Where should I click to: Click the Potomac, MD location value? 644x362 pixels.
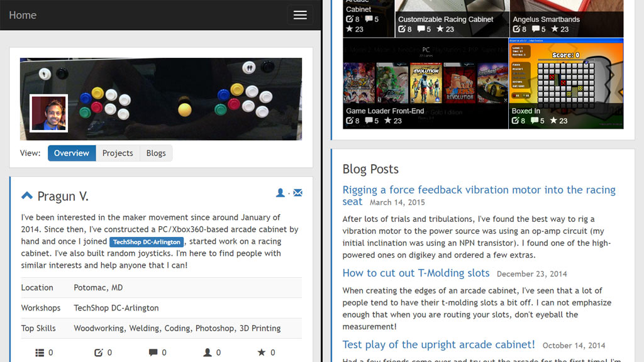tap(98, 288)
